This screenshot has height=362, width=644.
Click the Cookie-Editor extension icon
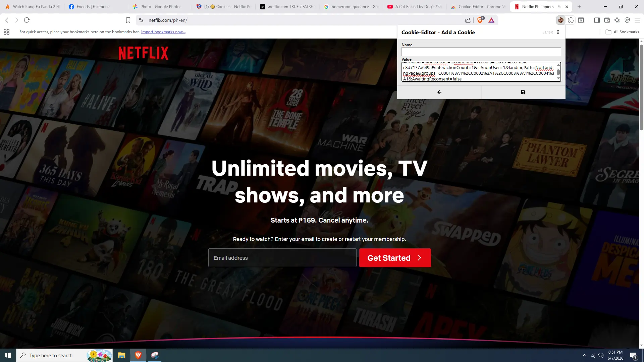coord(560,20)
